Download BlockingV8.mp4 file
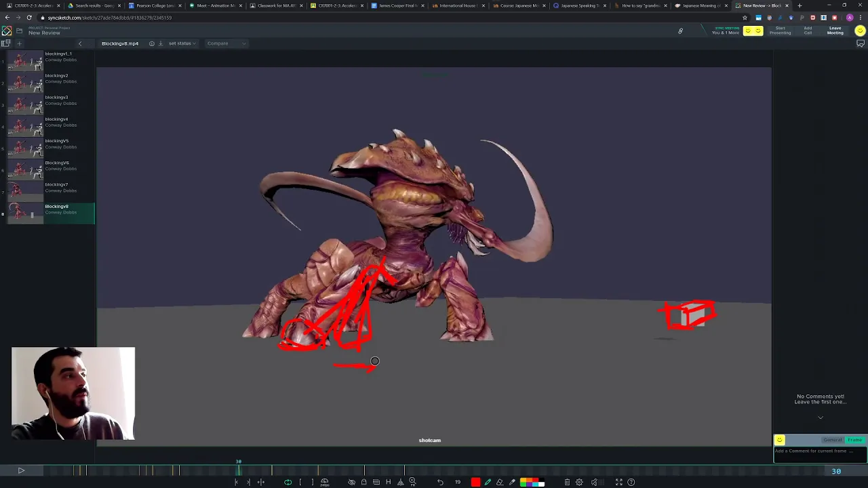The width and height of the screenshot is (868, 488). tap(161, 43)
